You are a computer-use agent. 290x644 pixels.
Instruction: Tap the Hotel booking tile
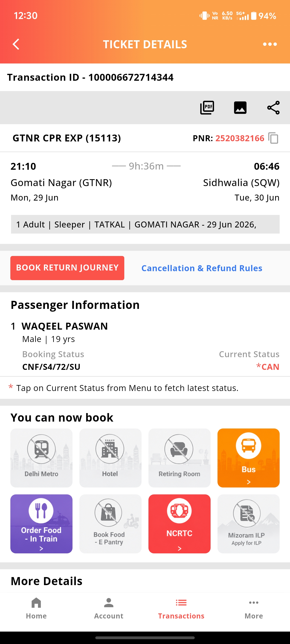pos(110,458)
